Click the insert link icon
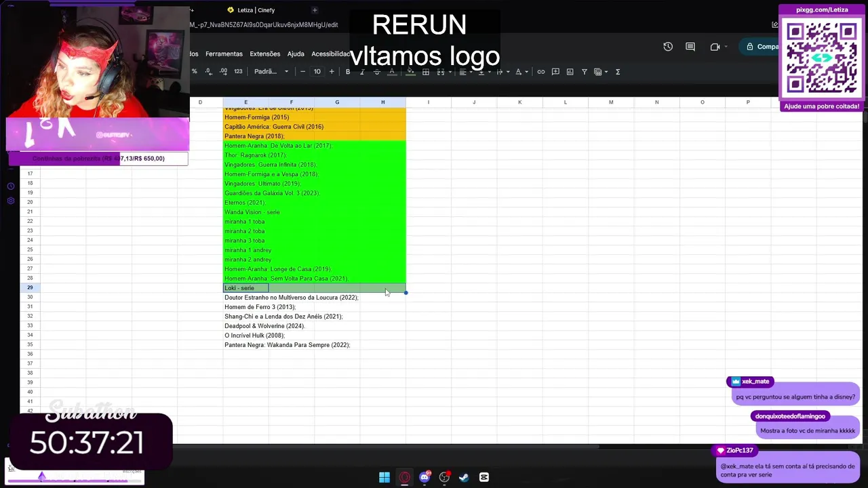This screenshot has height=488, width=868. pyautogui.click(x=540, y=72)
